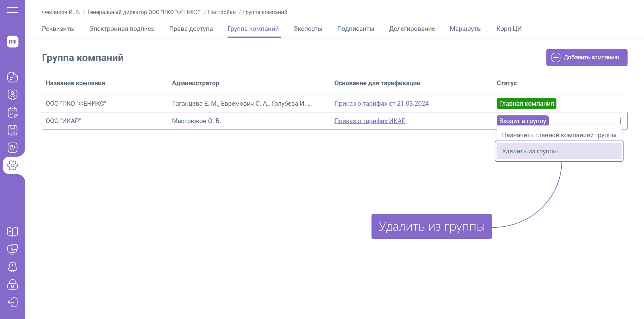Click the Добавить компанию button
This screenshot has height=319, width=644.
click(x=587, y=58)
